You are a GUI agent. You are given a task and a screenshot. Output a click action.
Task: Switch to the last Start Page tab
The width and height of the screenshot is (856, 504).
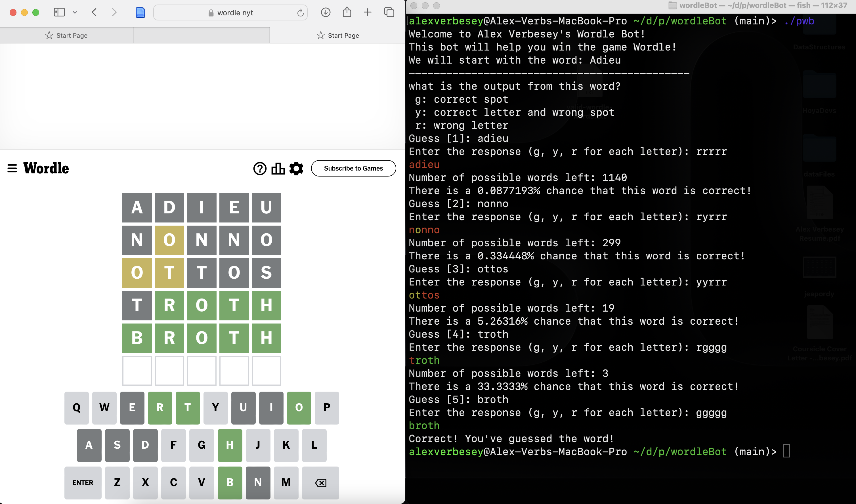[x=338, y=35]
